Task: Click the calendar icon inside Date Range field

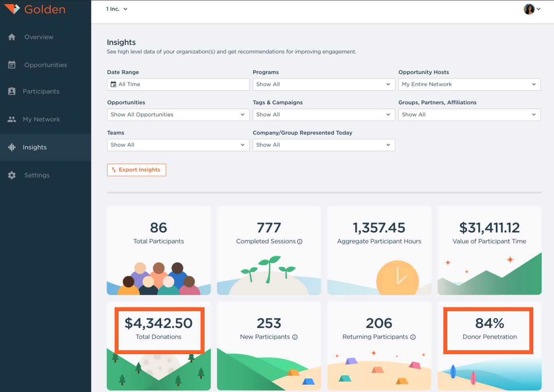Action: [x=114, y=84]
